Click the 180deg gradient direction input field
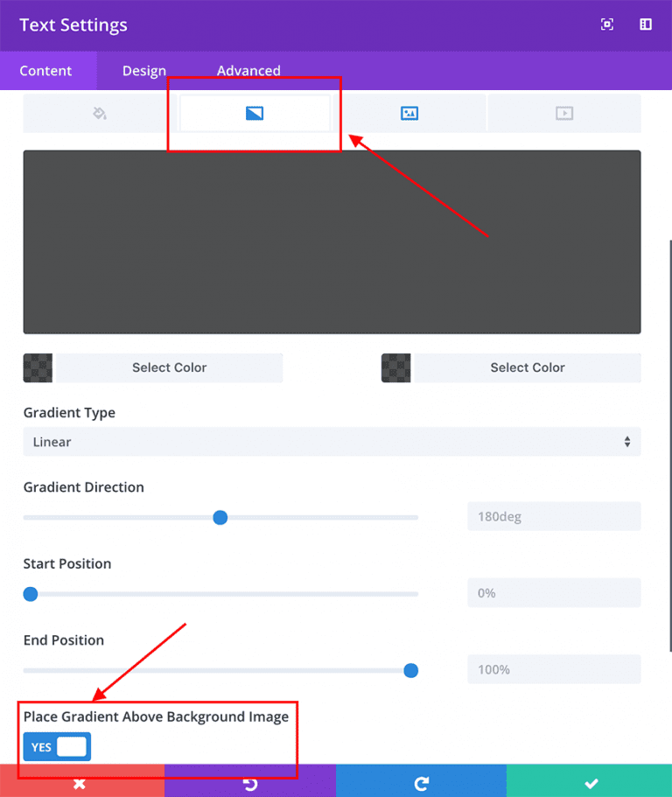The height and width of the screenshot is (797, 672). [x=554, y=516]
